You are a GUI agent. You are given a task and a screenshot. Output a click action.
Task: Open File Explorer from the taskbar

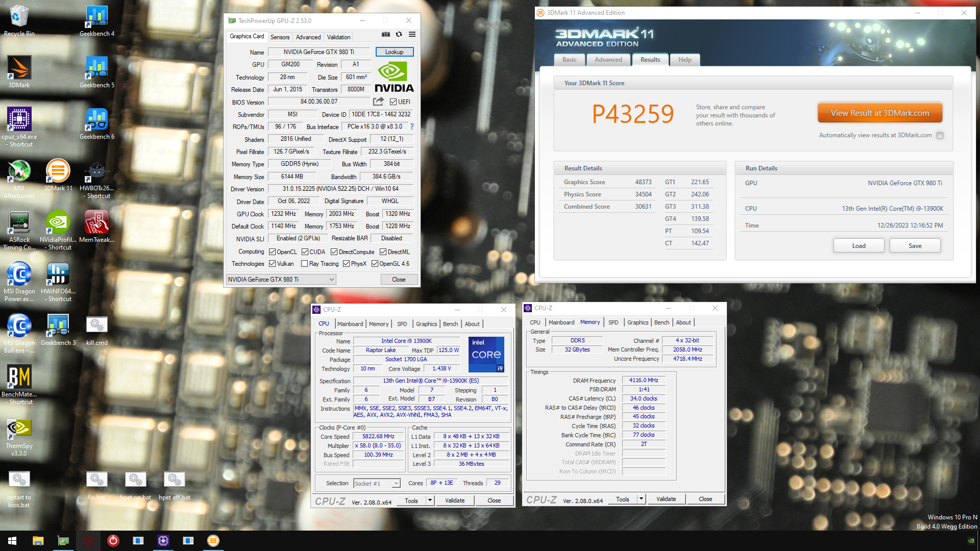(x=38, y=541)
